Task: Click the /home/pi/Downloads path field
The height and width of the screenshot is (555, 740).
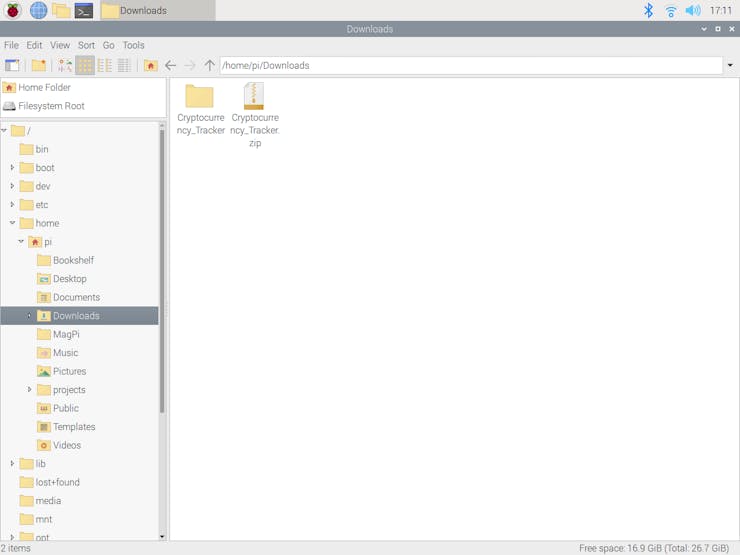Action: click(471, 66)
